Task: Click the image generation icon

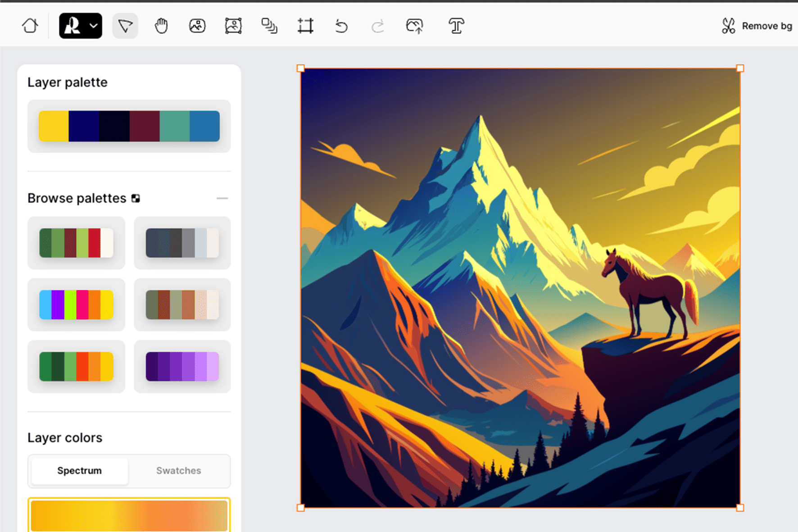Action: (x=197, y=26)
